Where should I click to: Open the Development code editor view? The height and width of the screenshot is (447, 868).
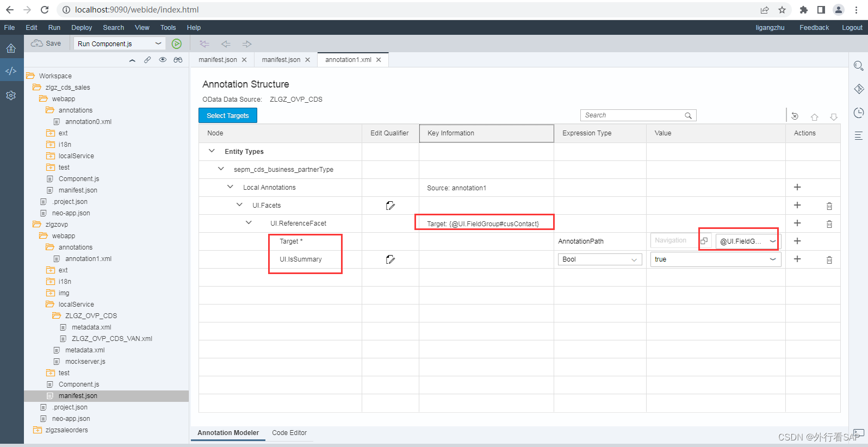[x=11, y=71]
